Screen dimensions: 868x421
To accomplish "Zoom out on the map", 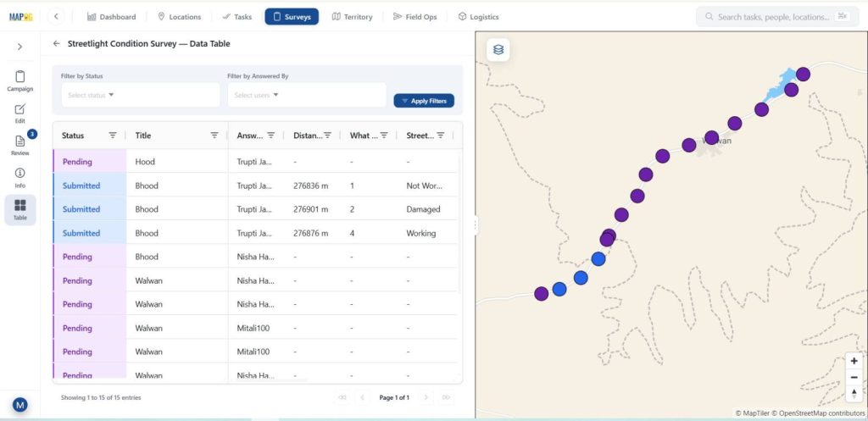I will 854,377.
